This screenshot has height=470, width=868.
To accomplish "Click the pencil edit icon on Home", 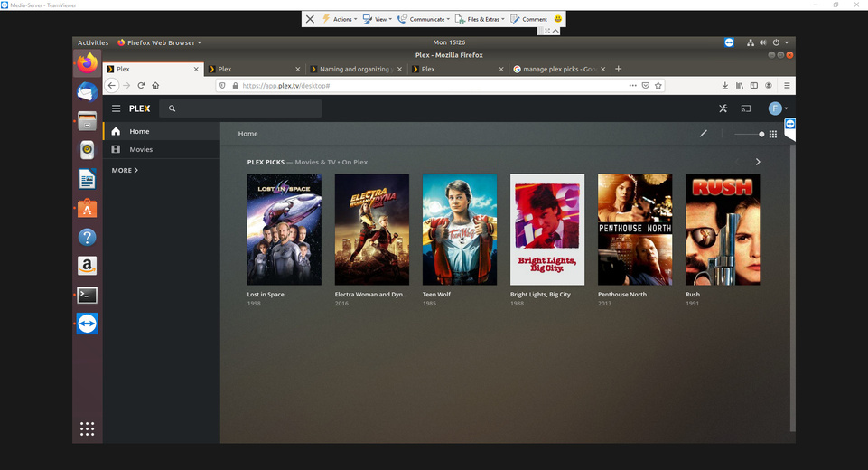I will click(704, 134).
